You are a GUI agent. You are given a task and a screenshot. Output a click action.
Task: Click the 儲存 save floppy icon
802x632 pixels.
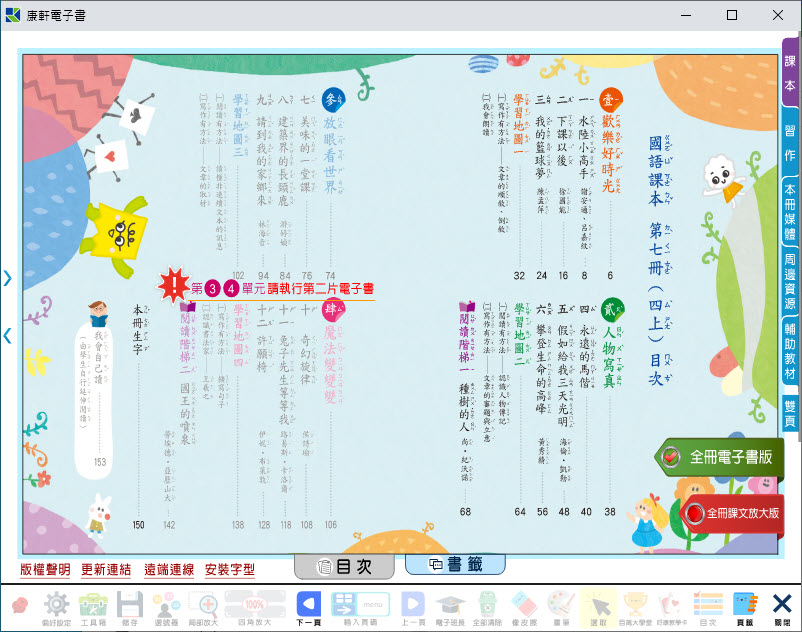point(130,604)
